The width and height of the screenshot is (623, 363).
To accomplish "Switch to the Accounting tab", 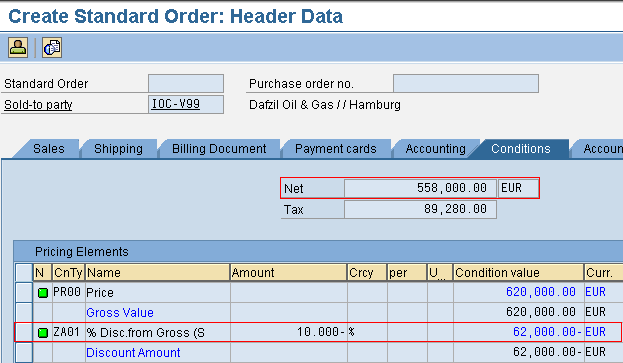I will click(x=435, y=149).
